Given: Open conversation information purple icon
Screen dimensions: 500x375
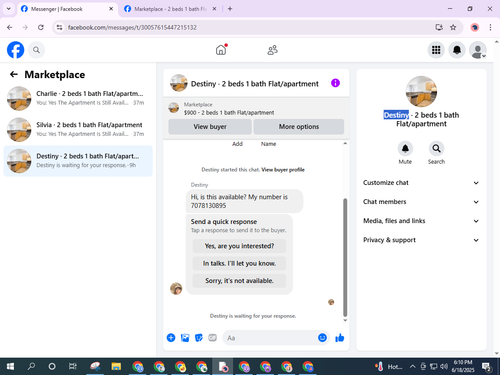Looking at the screenshot, I should coord(335,83).
